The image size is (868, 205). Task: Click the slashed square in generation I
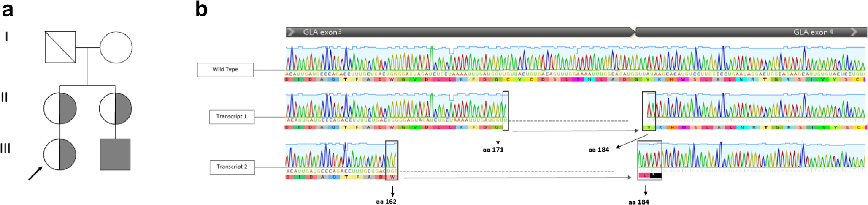pos(60,47)
